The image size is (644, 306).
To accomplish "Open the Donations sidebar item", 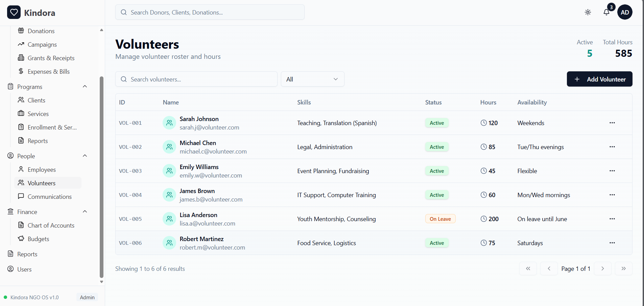I will pyautogui.click(x=41, y=31).
